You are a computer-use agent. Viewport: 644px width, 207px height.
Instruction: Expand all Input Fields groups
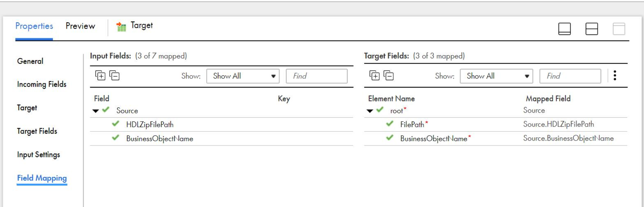pyautogui.click(x=100, y=75)
